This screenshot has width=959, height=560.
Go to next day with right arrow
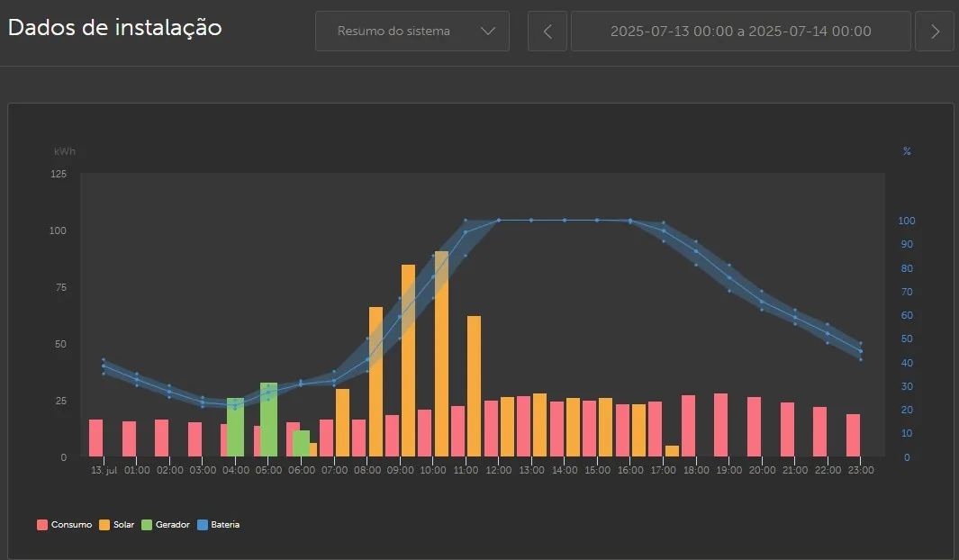pos(935,32)
